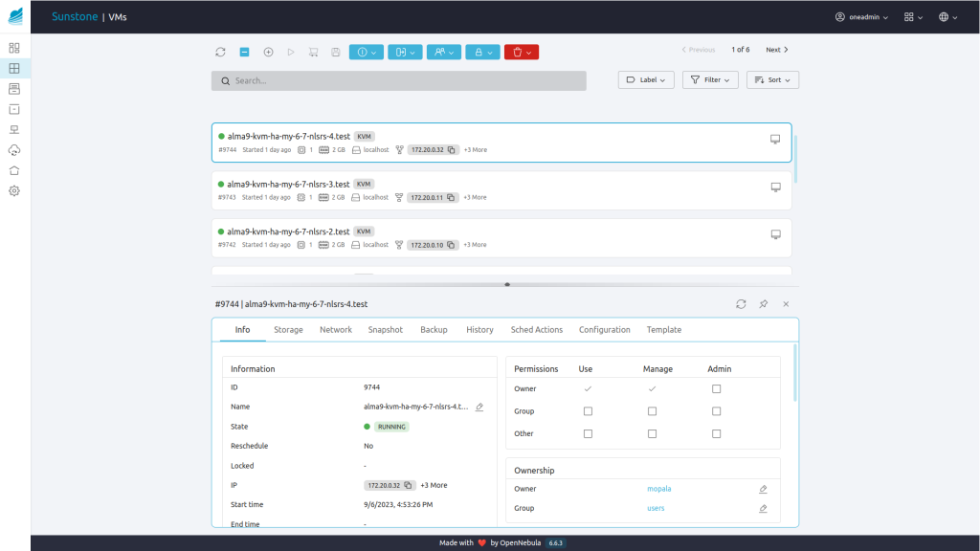The image size is (980, 551).
Task: Open the Sched Actions tab
Action: (x=536, y=329)
